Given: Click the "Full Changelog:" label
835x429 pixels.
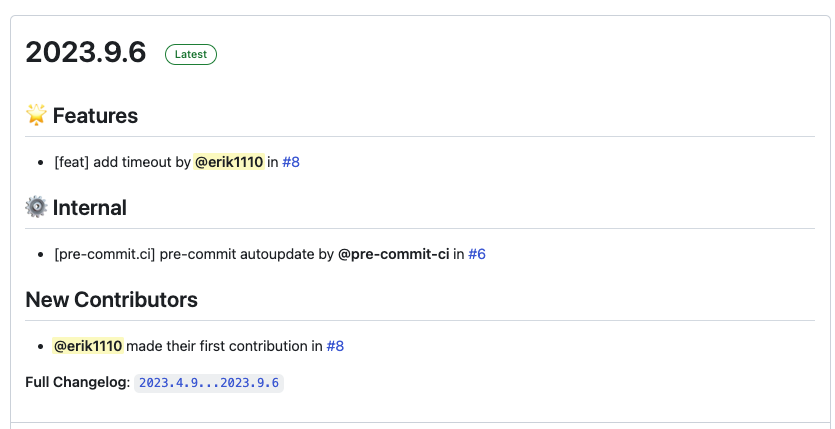Looking at the screenshot, I should [x=77, y=383].
